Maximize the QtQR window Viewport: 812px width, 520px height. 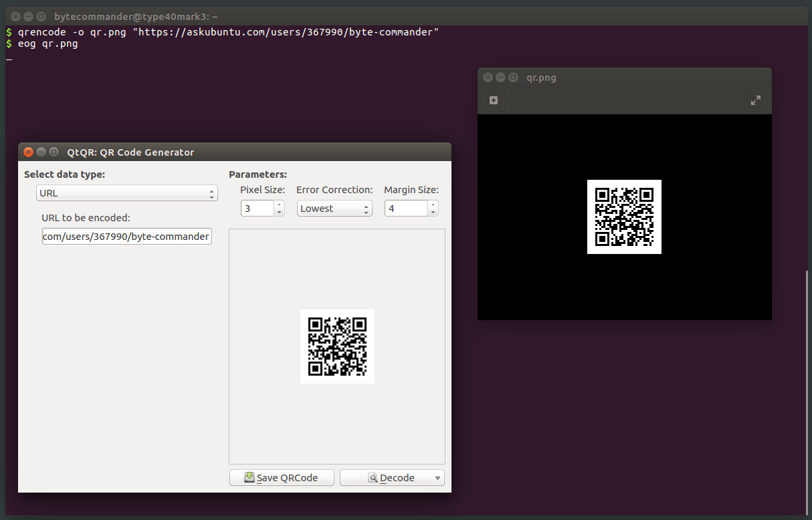click(x=54, y=152)
